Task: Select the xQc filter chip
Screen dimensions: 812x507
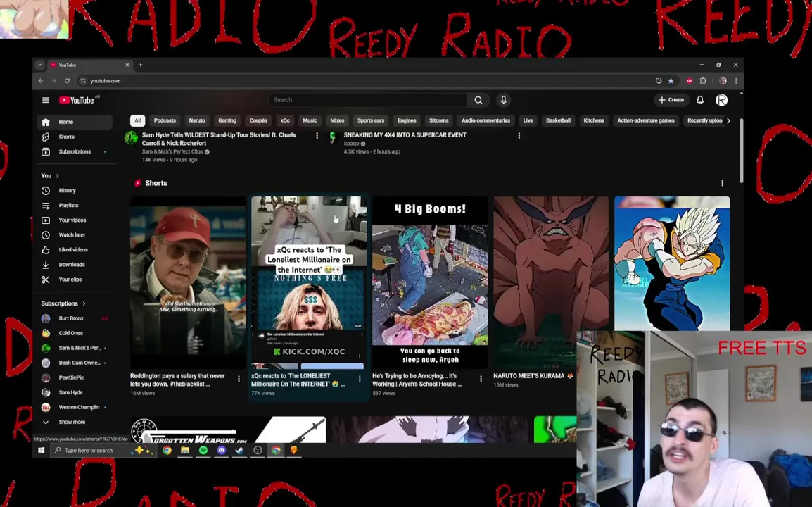Action: coord(285,121)
